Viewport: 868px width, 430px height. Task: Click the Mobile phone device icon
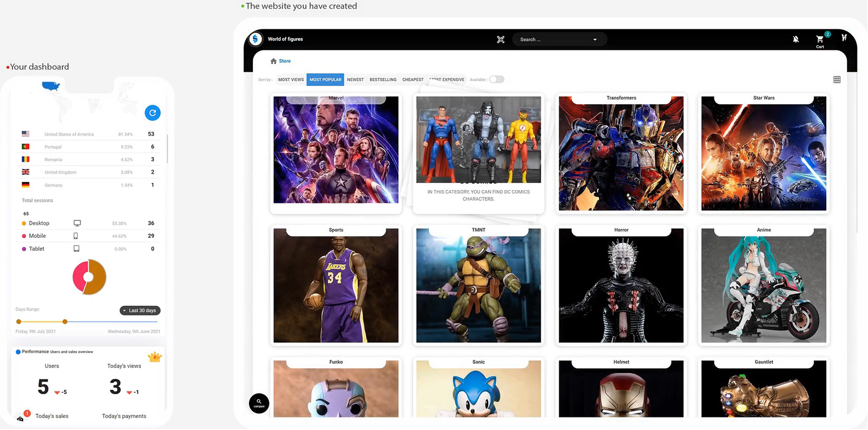click(75, 236)
